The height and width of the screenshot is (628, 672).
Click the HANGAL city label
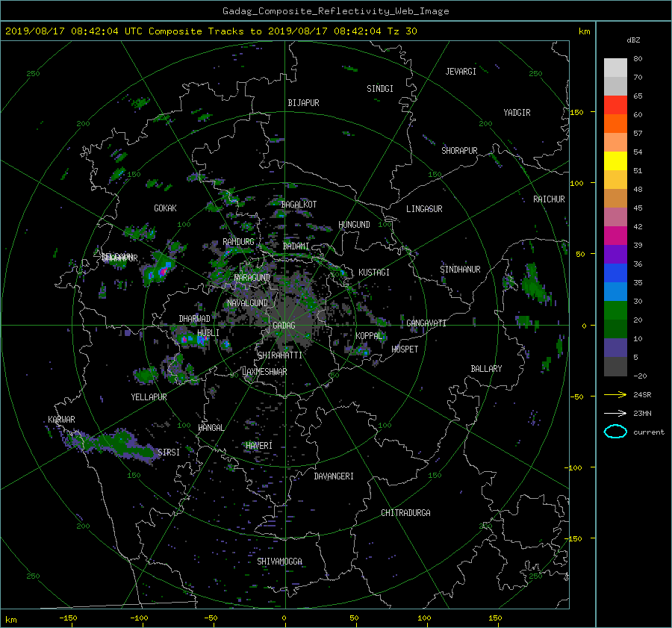pyautogui.click(x=211, y=428)
